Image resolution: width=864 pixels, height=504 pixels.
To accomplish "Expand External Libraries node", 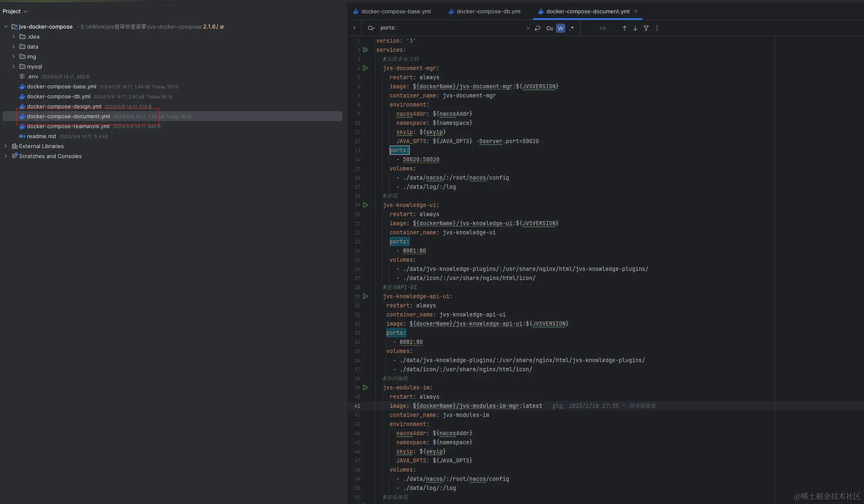I will pos(6,146).
